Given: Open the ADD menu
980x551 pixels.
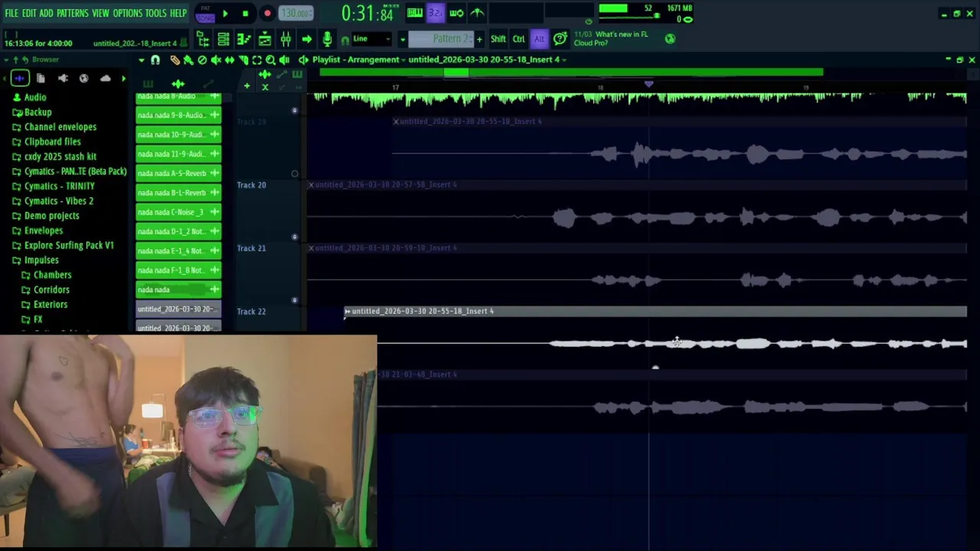Looking at the screenshot, I should coord(47,14).
